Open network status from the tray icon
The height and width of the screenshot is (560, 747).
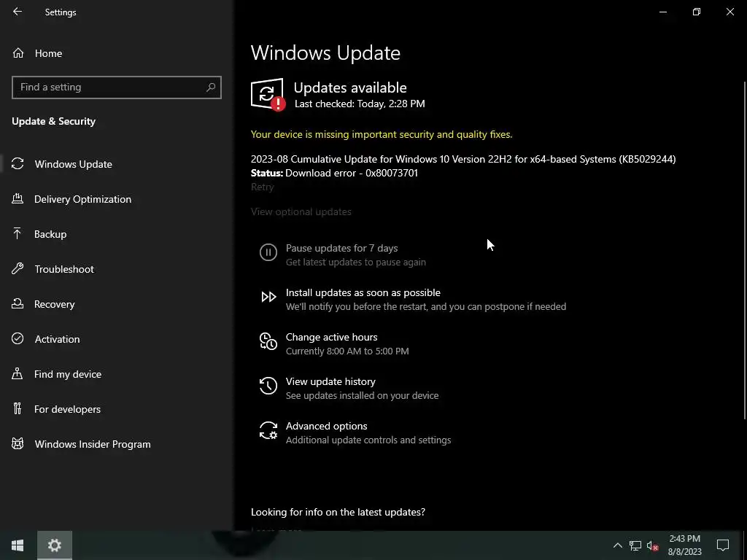(635, 545)
